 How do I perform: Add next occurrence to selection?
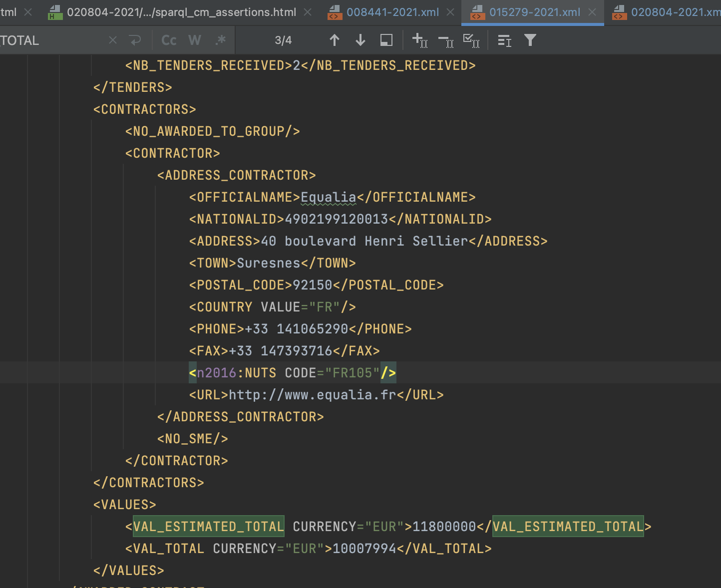pos(421,41)
